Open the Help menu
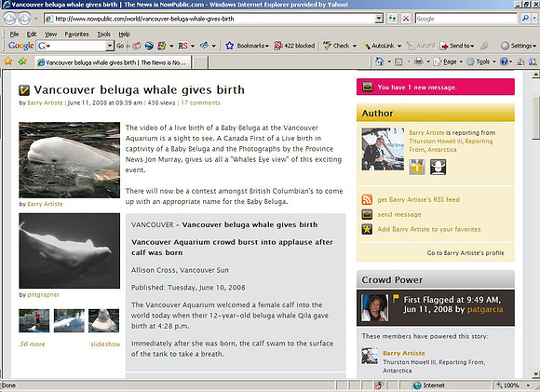540x392 pixels. (125, 34)
